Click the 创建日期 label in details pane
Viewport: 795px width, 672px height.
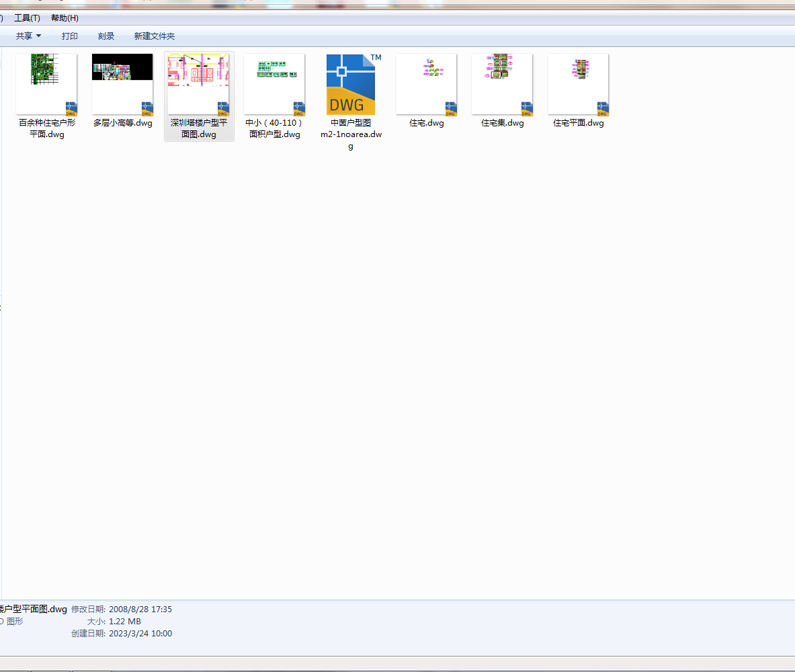pyautogui.click(x=88, y=634)
